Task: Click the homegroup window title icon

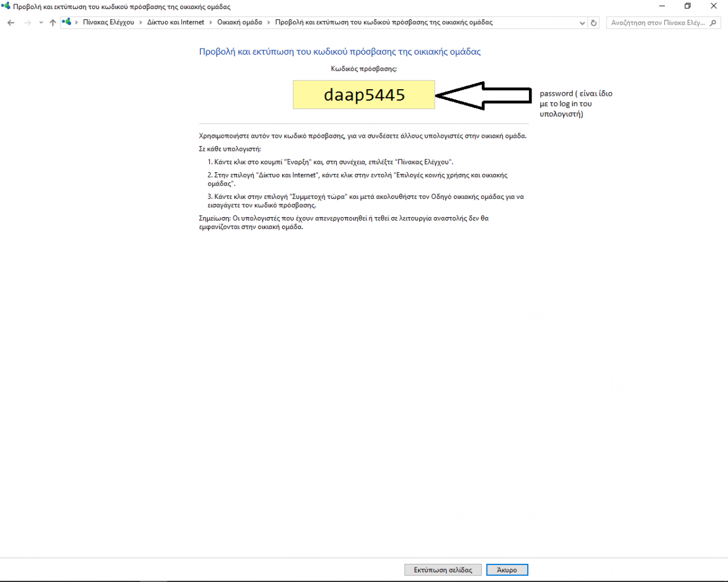Action: coord(6,6)
